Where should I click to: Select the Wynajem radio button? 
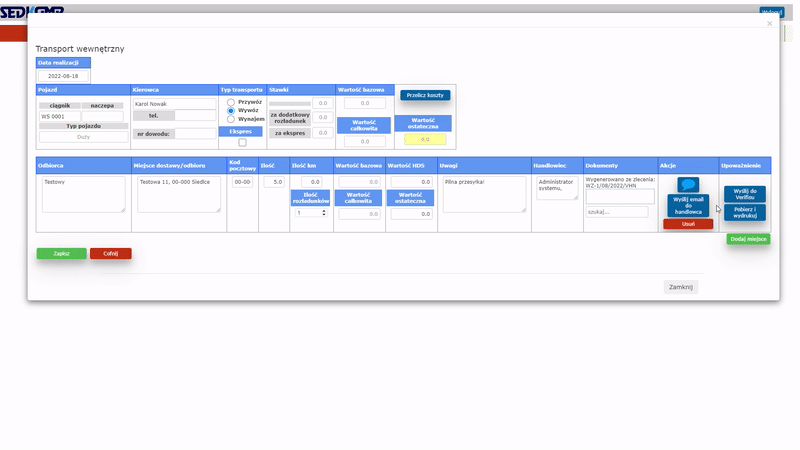pyautogui.click(x=231, y=119)
